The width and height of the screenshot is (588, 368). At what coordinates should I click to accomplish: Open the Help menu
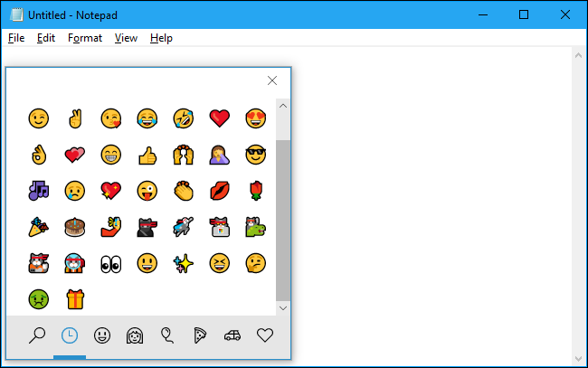point(161,38)
